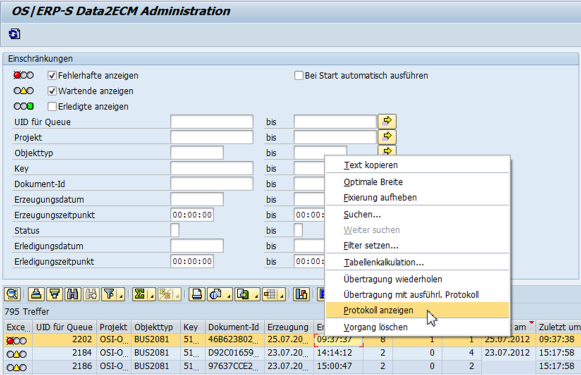Uncheck Wartende anzeigen checkbox

coord(52,91)
